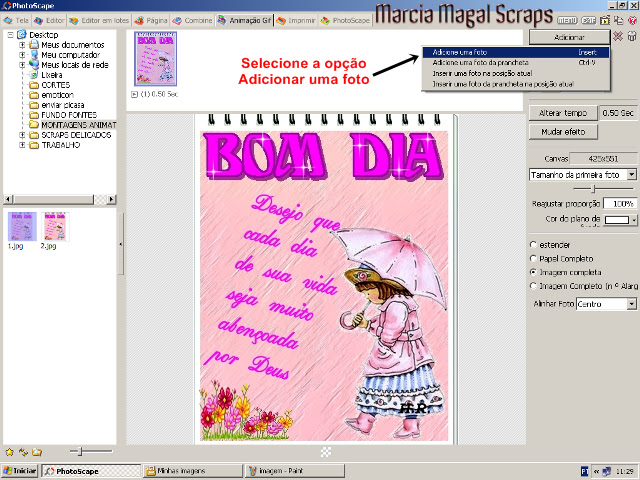Choose Adicione uma foto da prancheta
640x480 pixels.
(516, 63)
